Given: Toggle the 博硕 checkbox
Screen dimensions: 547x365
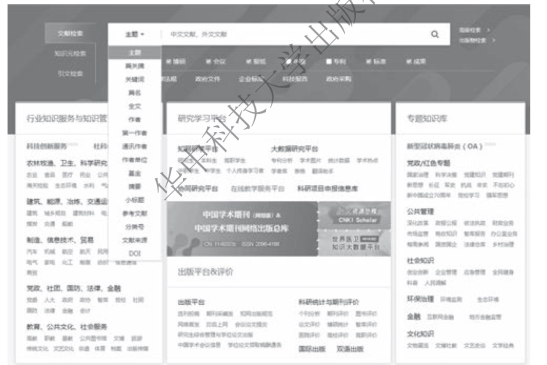Looking at the screenshot, I should pyautogui.click(x=168, y=61).
